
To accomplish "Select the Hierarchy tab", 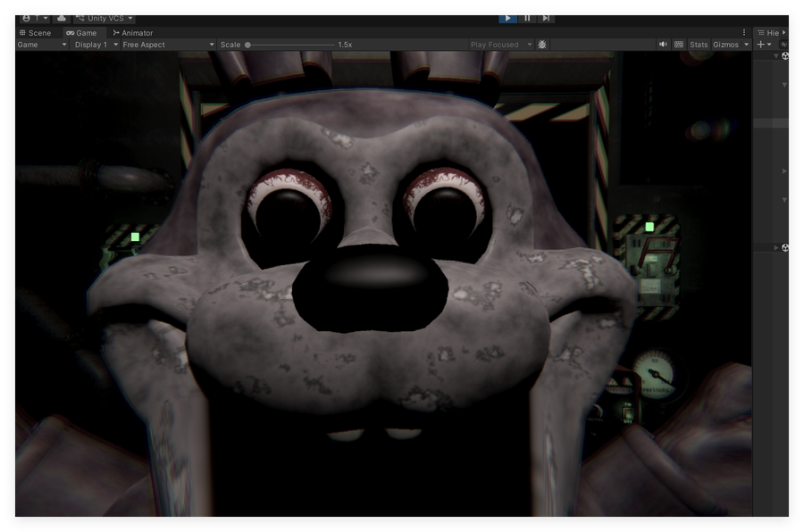I will [x=767, y=33].
